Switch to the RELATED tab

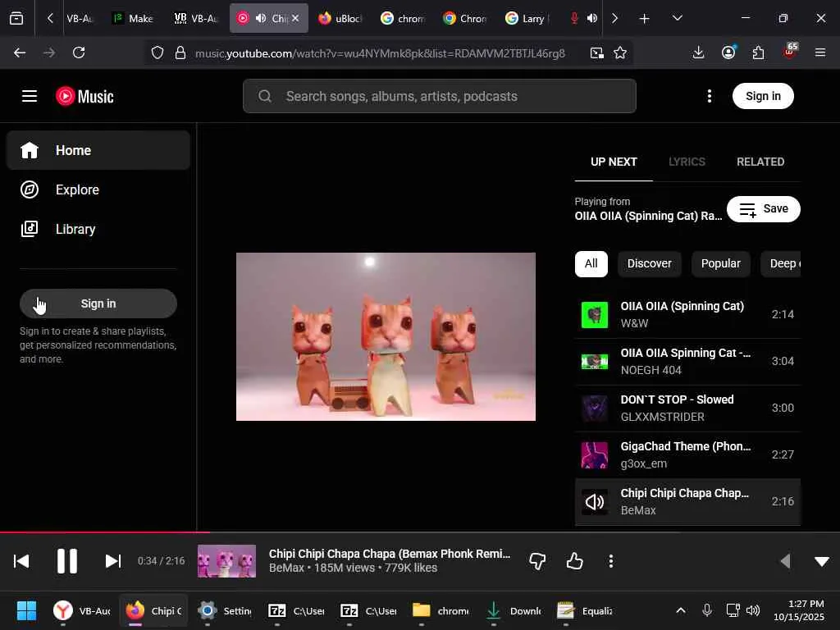pos(760,162)
